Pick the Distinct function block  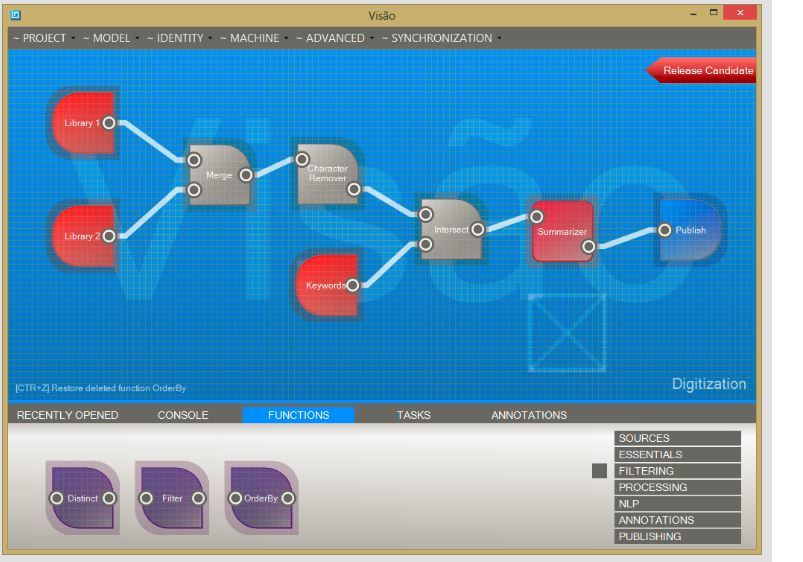point(82,498)
